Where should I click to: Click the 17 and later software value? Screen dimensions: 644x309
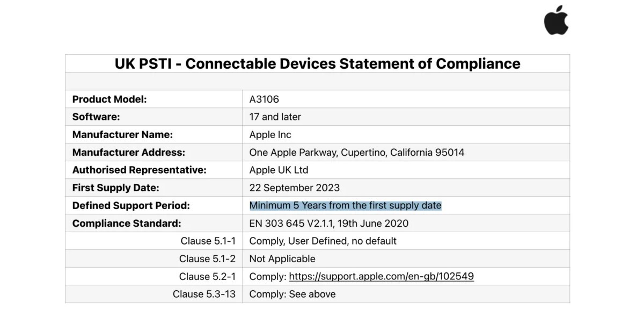275,117
